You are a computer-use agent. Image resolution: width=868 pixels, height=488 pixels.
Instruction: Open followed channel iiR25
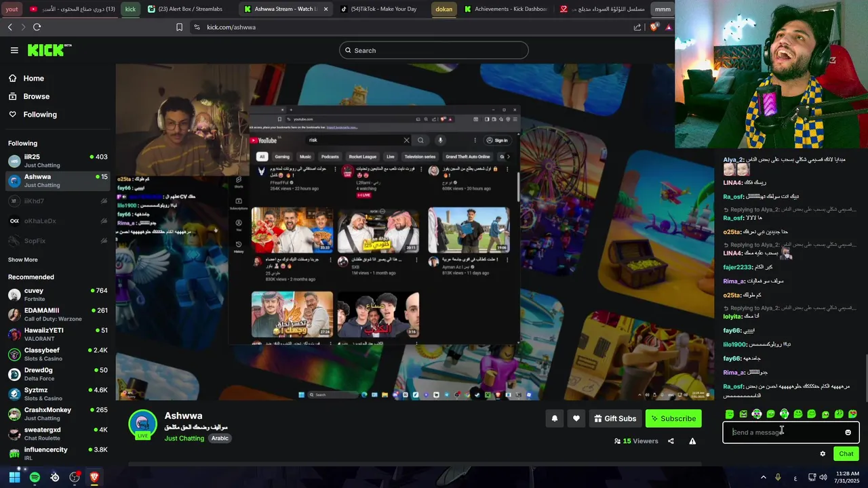(58, 161)
